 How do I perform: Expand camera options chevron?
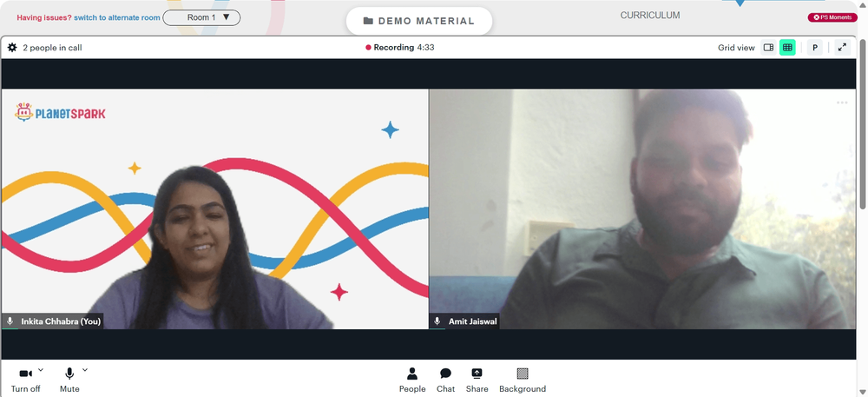41,370
